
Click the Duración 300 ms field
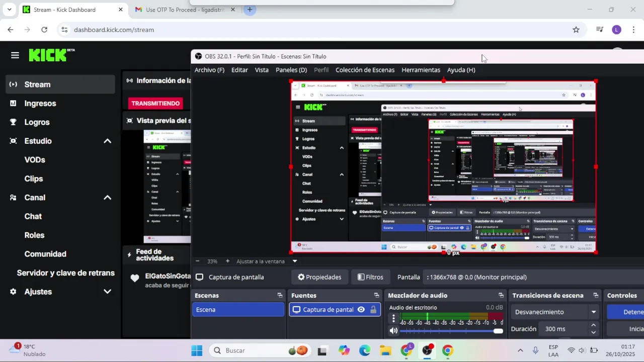click(565, 329)
